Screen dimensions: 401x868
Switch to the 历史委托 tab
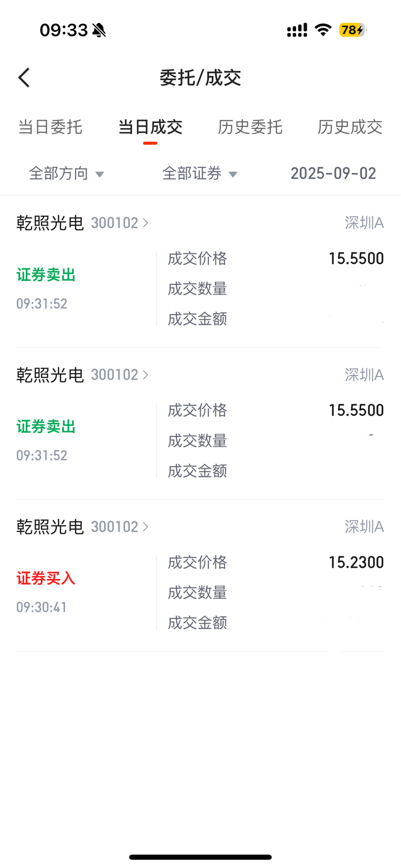click(x=250, y=127)
